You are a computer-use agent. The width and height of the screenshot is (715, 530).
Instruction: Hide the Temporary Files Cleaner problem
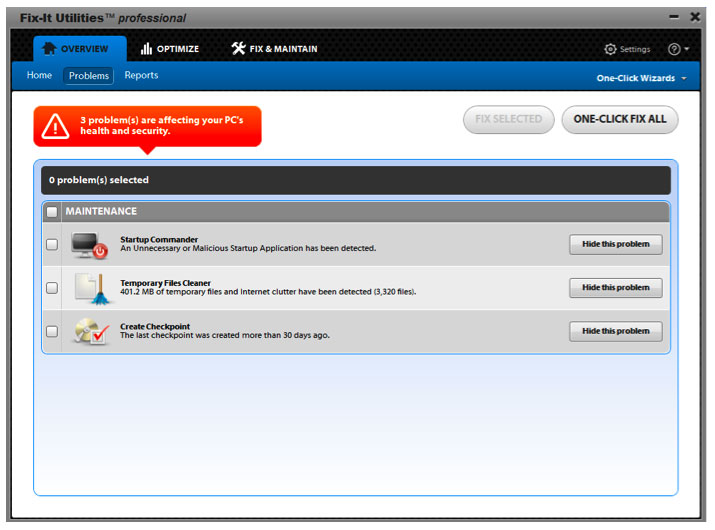pos(616,288)
